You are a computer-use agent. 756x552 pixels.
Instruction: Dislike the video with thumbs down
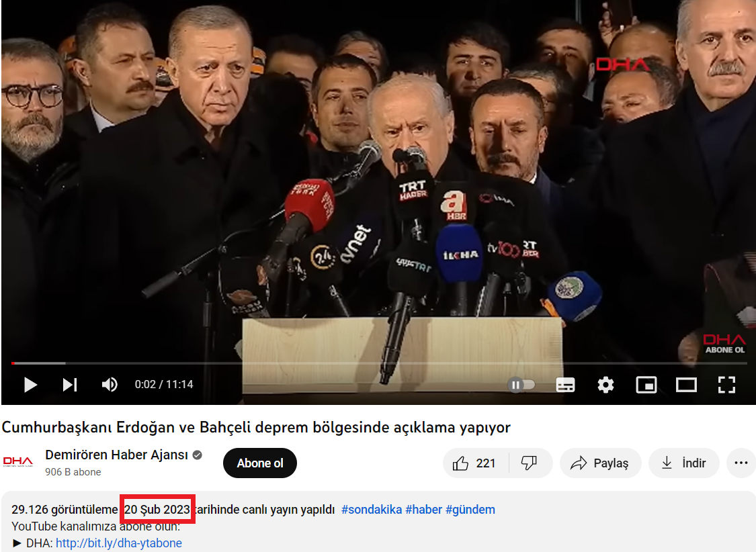pyautogui.click(x=530, y=463)
